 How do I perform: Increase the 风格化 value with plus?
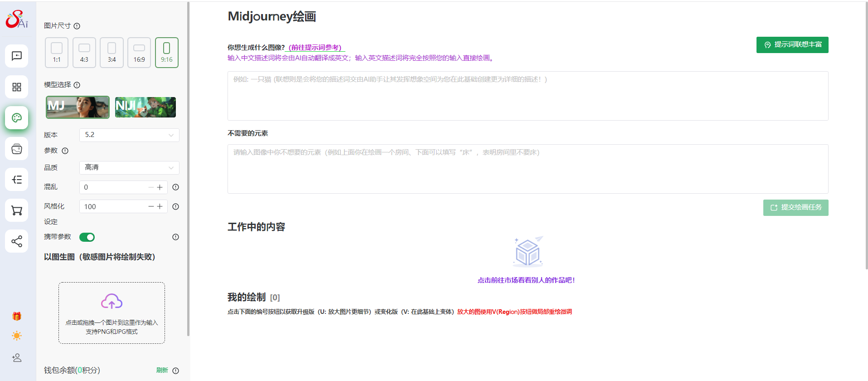tap(160, 206)
